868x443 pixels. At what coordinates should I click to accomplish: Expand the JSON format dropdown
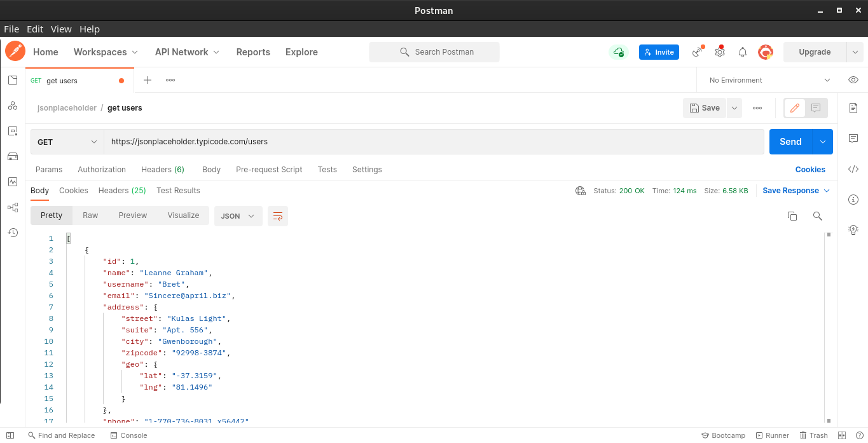[238, 216]
